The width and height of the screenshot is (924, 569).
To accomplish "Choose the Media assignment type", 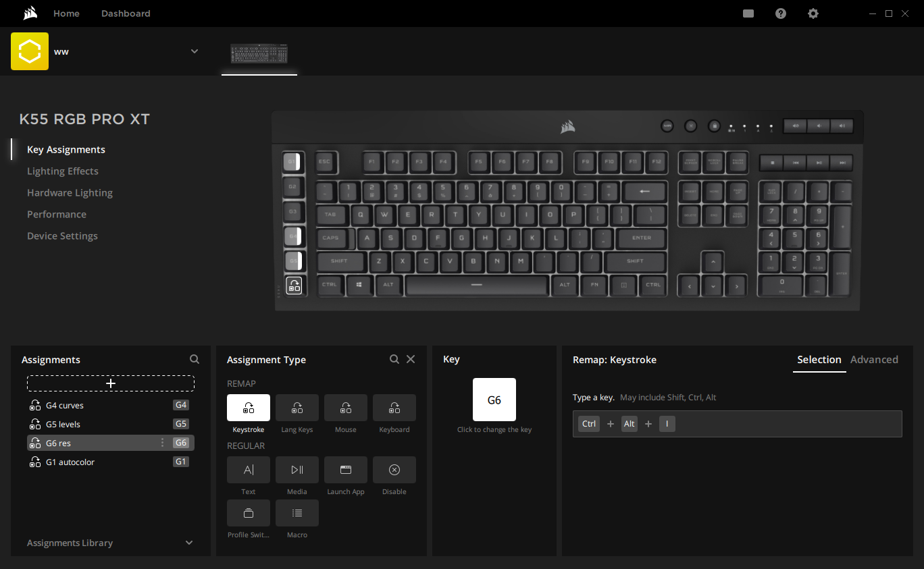I will [x=297, y=470].
